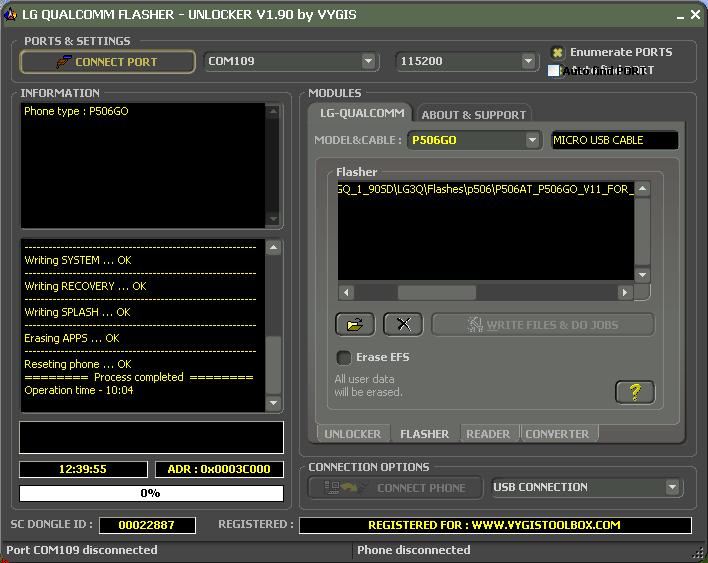Click WRITE FILES & DO JOBS button
This screenshot has width=708, height=563.
543,325
